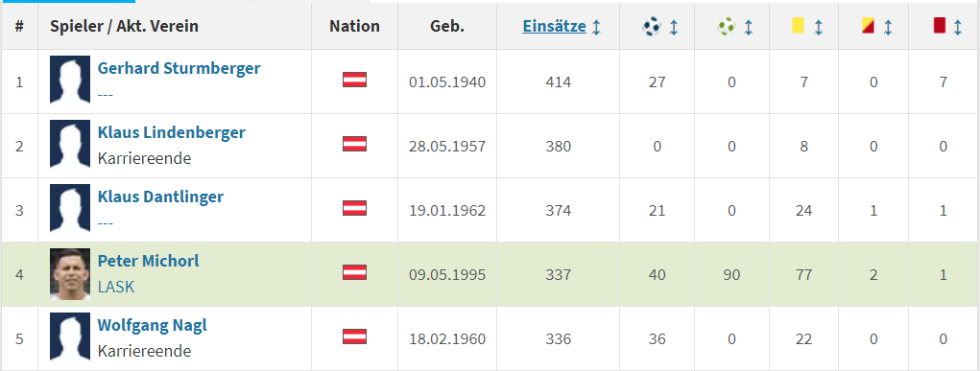The height and width of the screenshot is (371, 980).
Task: Open Klaus Lindenberger player profile
Action: point(171,132)
